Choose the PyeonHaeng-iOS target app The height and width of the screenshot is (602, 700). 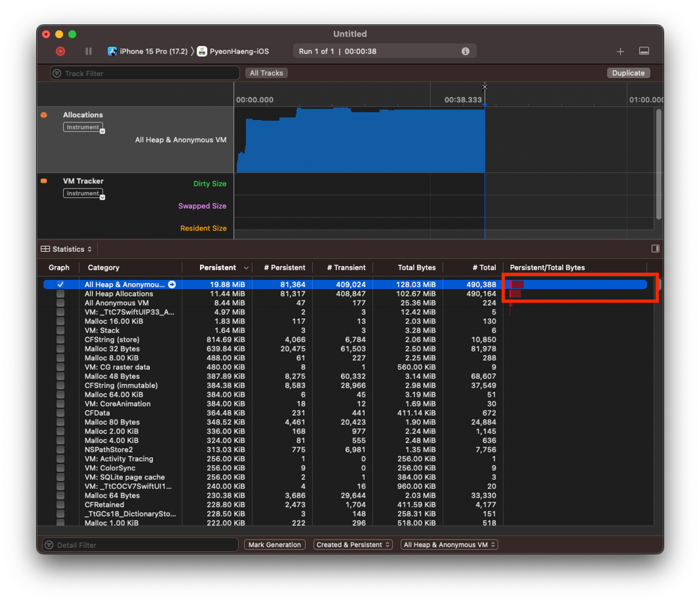click(x=233, y=51)
